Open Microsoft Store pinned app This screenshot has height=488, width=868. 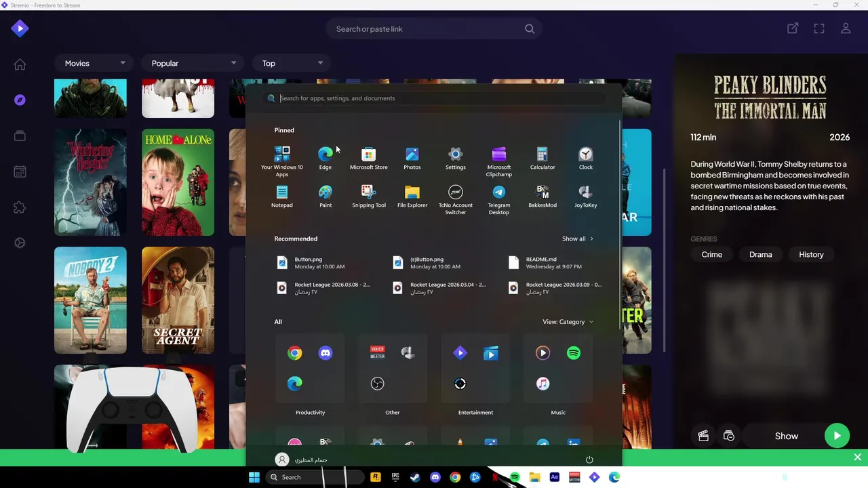(x=369, y=159)
